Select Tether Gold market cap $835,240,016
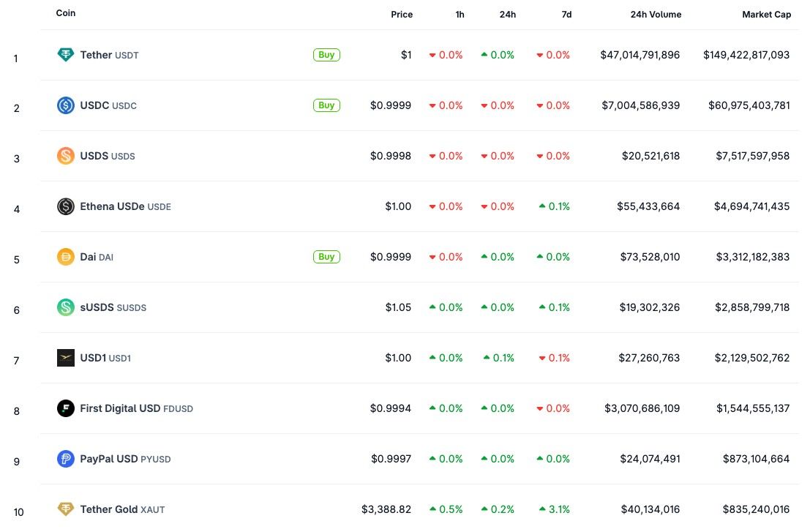Image resolution: width=810 pixels, height=532 pixels. (756, 509)
